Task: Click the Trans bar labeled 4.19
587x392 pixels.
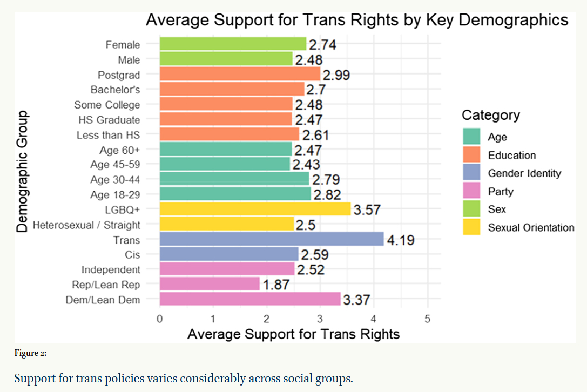Action: 272,239
